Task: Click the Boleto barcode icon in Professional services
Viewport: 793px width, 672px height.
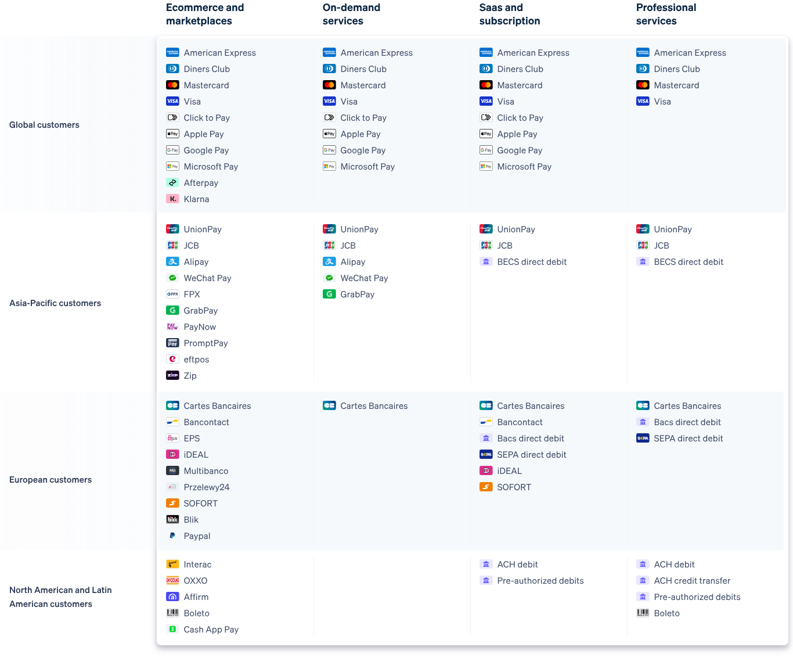Action: pyautogui.click(x=643, y=613)
